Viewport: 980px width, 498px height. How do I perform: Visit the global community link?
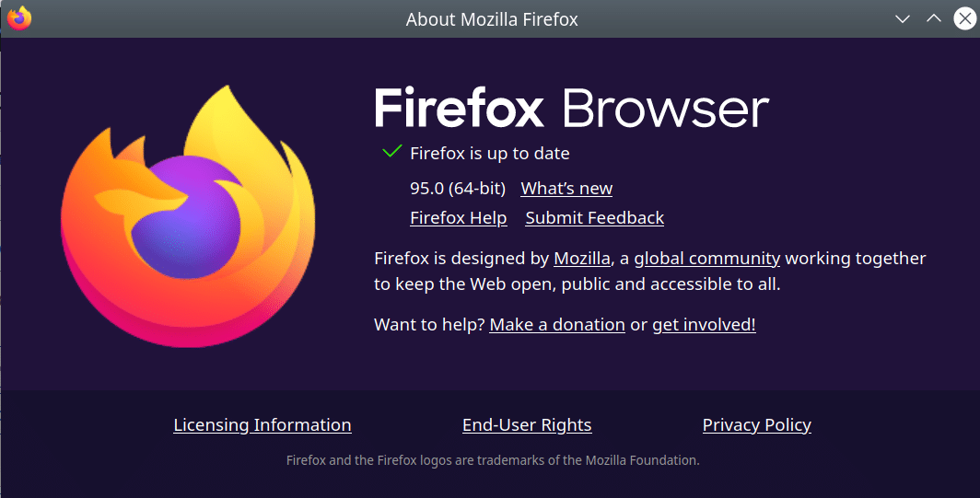point(706,259)
